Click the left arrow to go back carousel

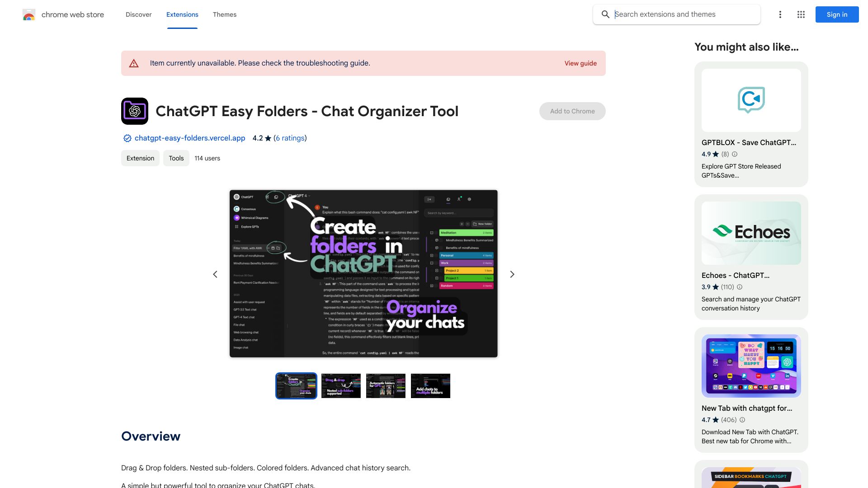pos(215,273)
